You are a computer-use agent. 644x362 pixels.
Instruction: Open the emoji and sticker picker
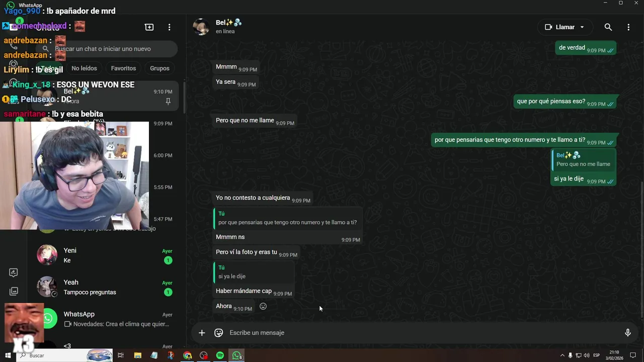219,333
